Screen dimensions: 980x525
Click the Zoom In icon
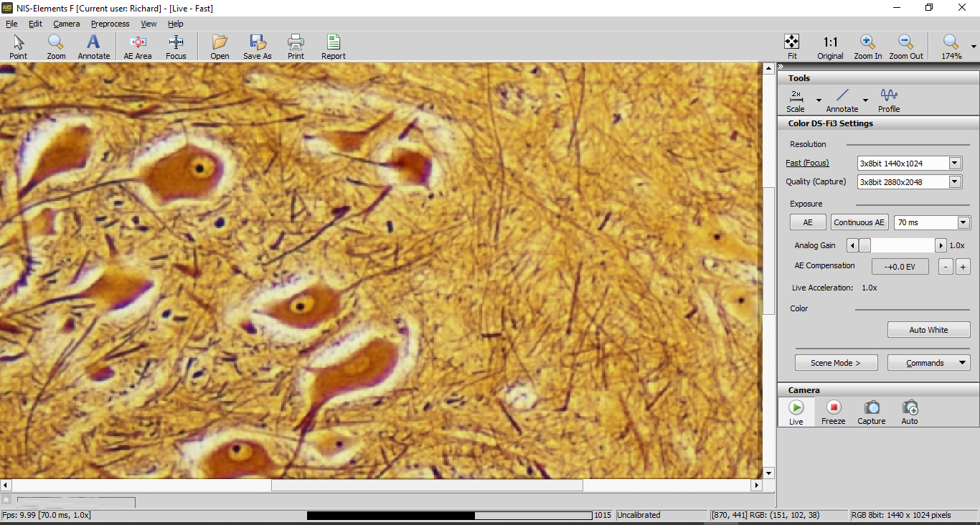[867, 47]
